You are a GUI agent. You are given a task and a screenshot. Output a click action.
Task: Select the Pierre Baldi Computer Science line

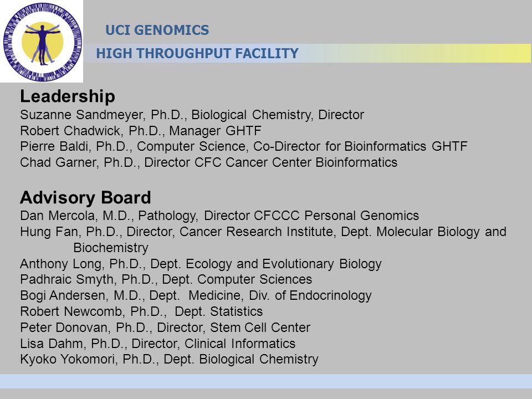coord(244,146)
